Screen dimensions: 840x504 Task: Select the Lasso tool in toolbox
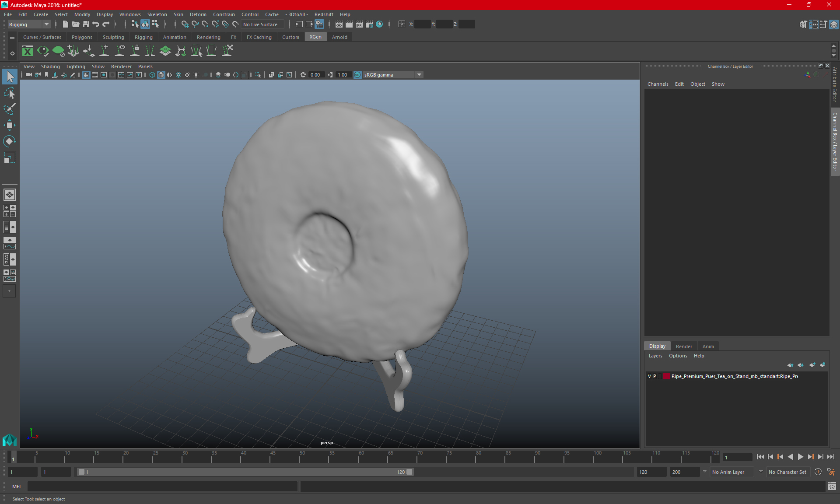coord(9,93)
